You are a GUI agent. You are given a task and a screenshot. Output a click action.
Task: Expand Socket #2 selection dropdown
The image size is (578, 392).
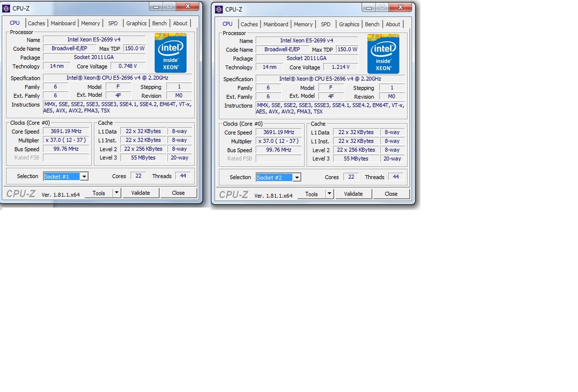(x=297, y=177)
